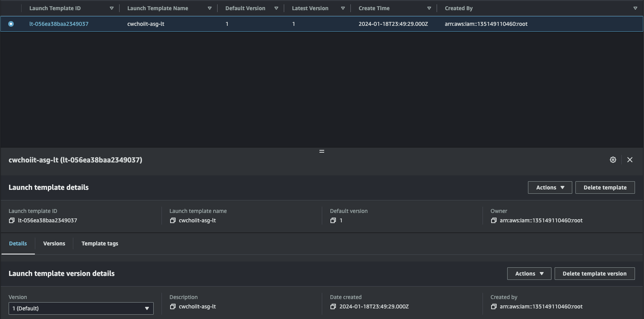644x319 pixels.
Task: Sort by Latest Version column arrow
Action: coord(343,8)
